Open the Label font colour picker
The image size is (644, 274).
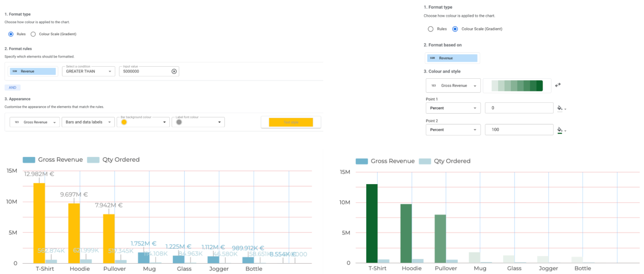198,122
